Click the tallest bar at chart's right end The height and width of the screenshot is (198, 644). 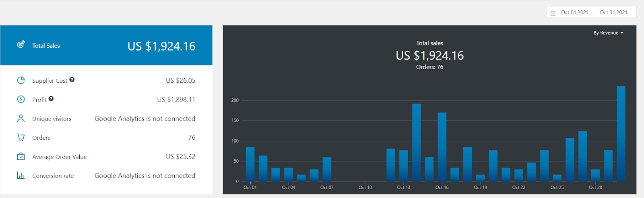621,134
